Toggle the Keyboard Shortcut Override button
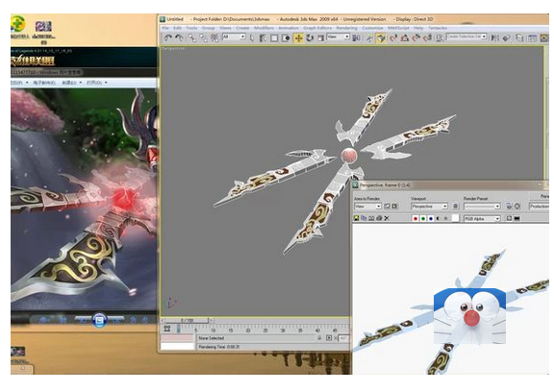 (381, 37)
